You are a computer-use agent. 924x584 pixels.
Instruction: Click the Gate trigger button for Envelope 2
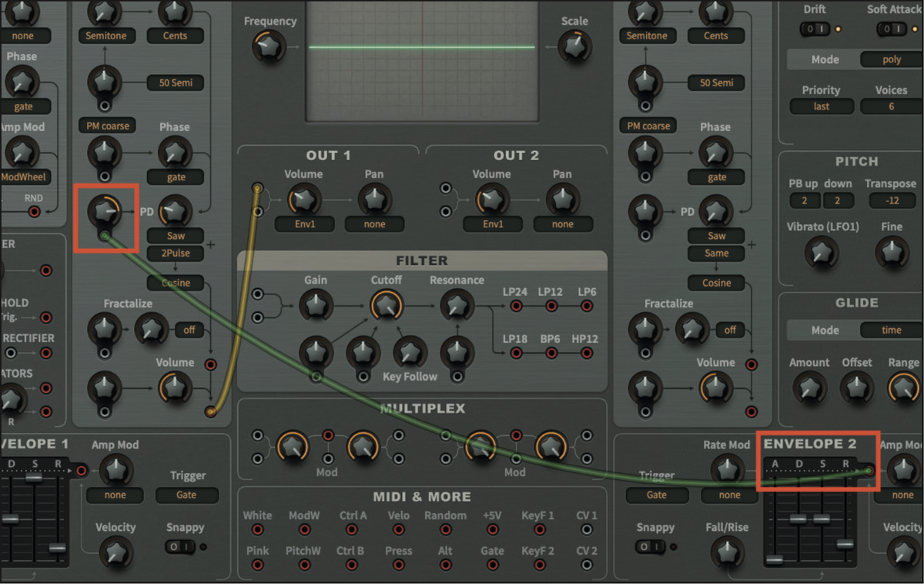657,495
